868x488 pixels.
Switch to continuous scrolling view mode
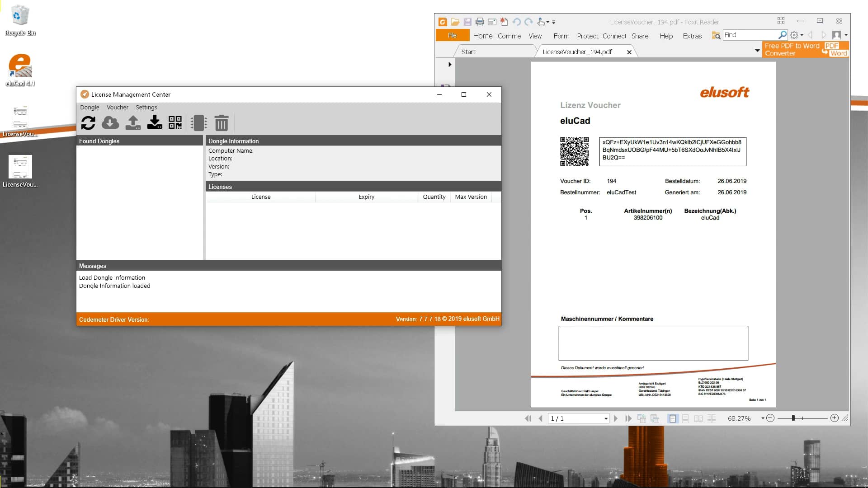685,418
